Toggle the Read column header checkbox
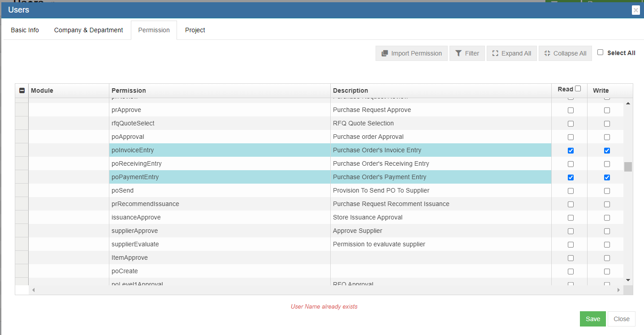This screenshot has width=644, height=335. (578, 89)
